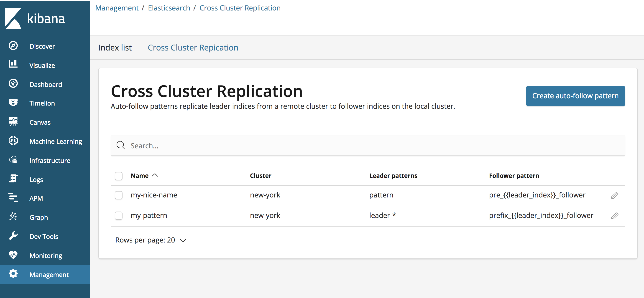The image size is (644, 298).
Task: Open the Dev Tools wrench icon
Action: (13, 235)
